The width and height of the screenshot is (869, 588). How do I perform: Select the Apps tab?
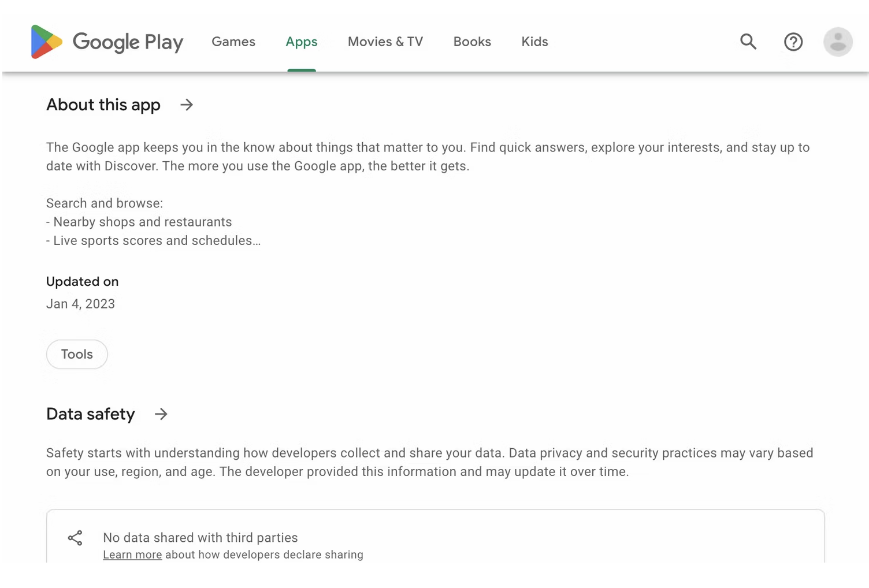point(301,42)
